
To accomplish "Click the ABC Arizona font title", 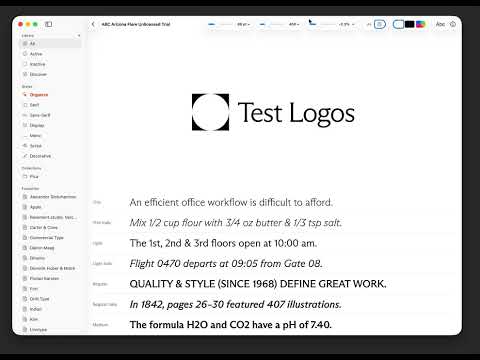I will 136,24.
